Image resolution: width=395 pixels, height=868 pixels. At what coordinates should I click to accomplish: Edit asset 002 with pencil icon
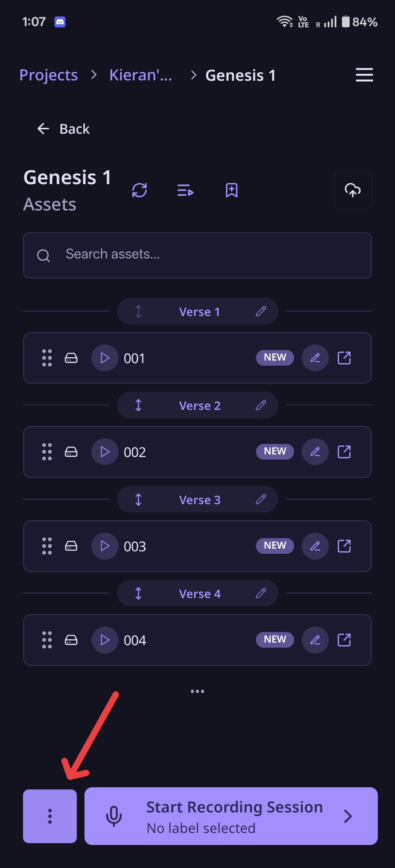315,452
